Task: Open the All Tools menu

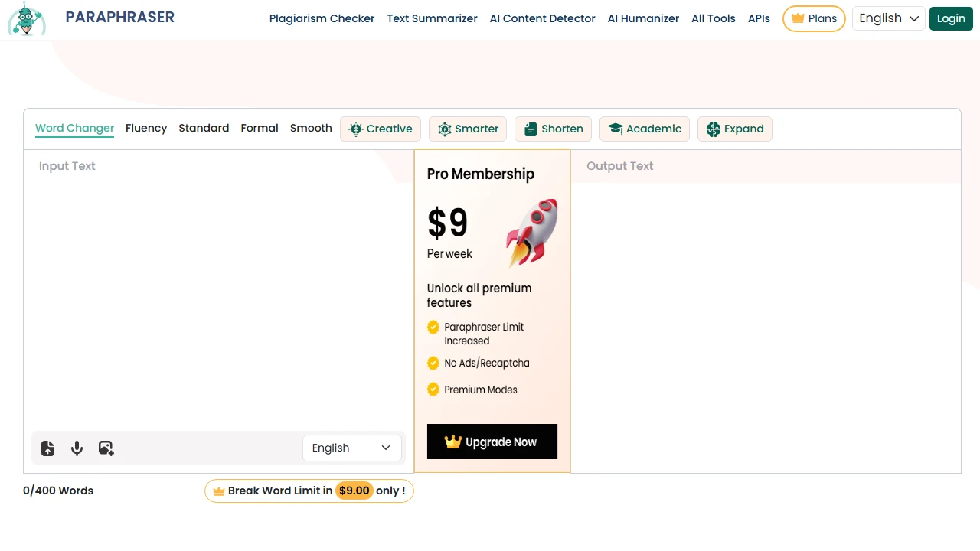Action: click(713, 18)
